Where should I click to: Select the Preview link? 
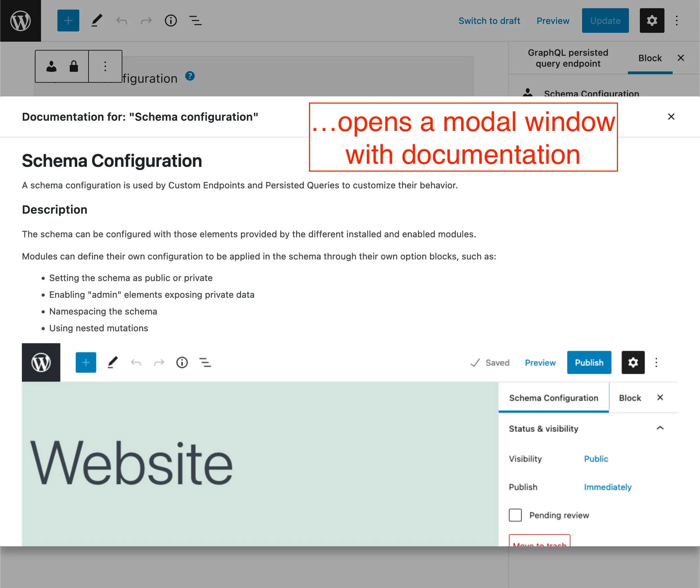click(551, 21)
